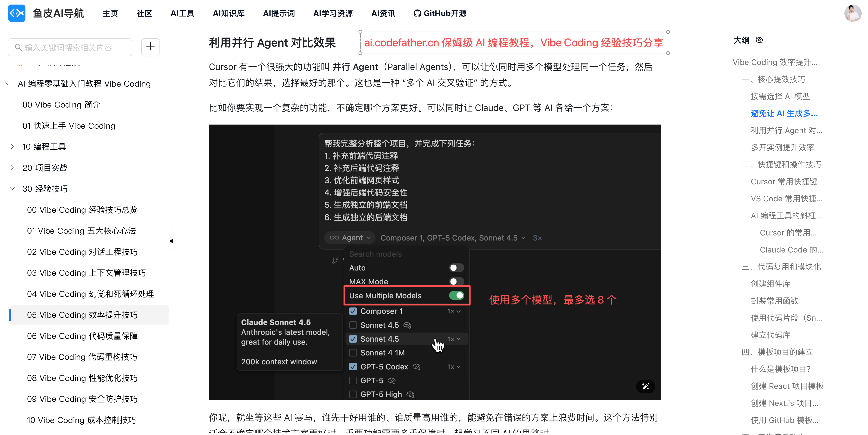Collapse the sidebar using the arrow handle

click(x=172, y=241)
